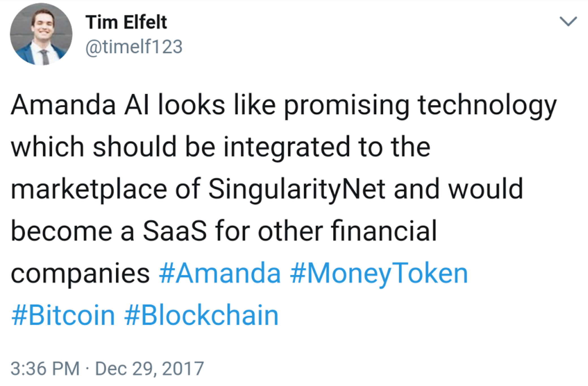This screenshot has height=386, width=588.
Task: Click the words 'become a' in tweet
Action: click(x=72, y=231)
